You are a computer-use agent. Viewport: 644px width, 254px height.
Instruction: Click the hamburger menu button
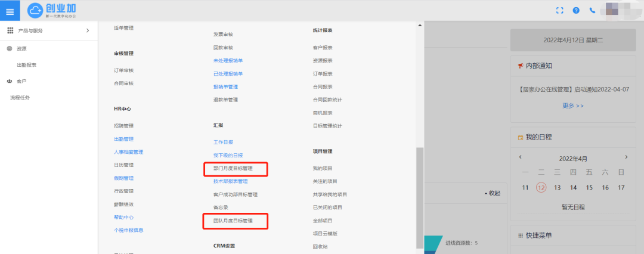(x=10, y=10)
